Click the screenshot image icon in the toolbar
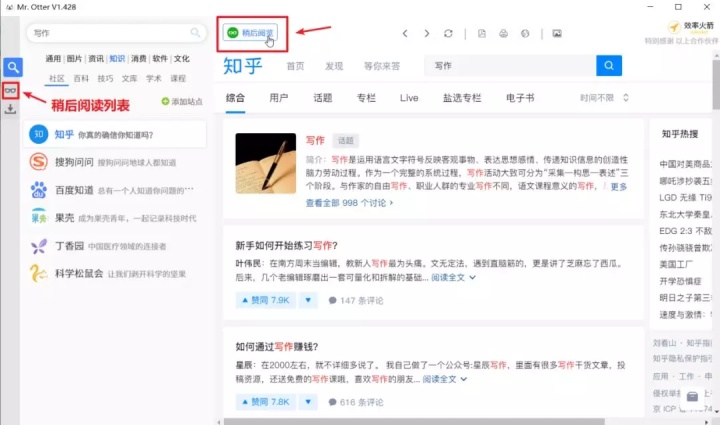720x425 pixels. click(x=557, y=34)
